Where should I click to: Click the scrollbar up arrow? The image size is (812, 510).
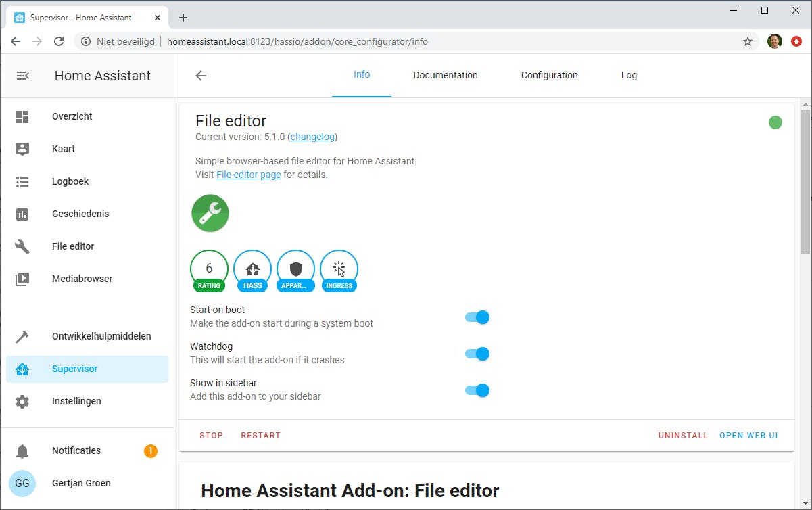click(805, 103)
